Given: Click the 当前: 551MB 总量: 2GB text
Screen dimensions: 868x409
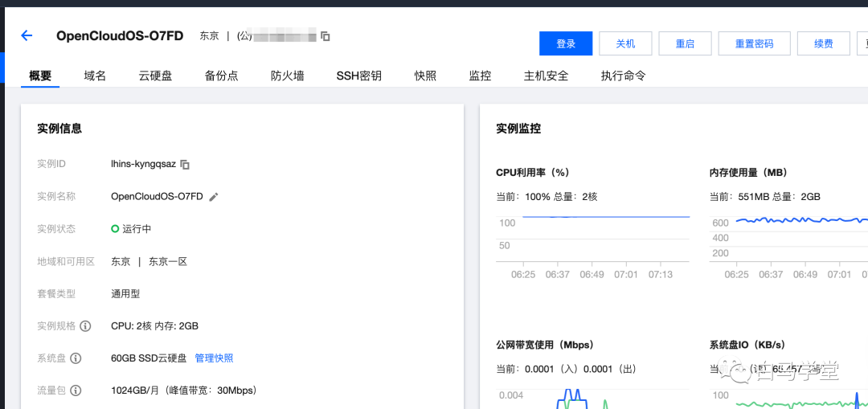Looking at the screenshot, I should point(765,197).
